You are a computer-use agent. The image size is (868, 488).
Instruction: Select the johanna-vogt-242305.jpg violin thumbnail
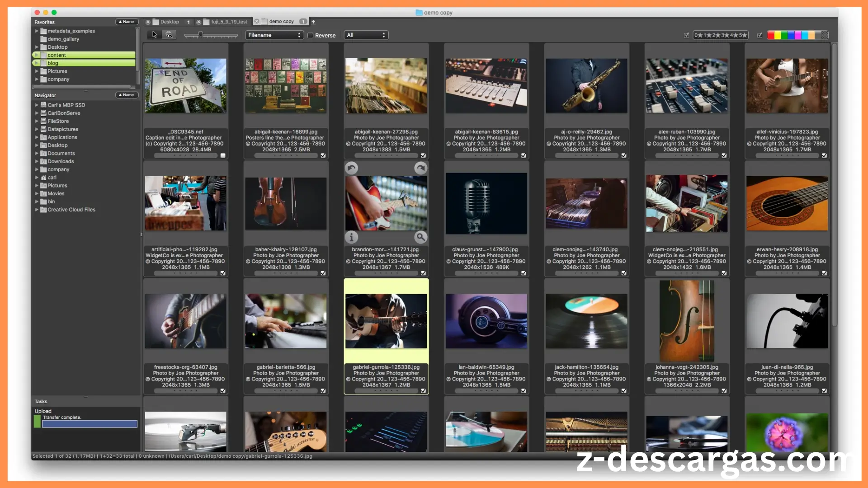[x=687, y=321]
